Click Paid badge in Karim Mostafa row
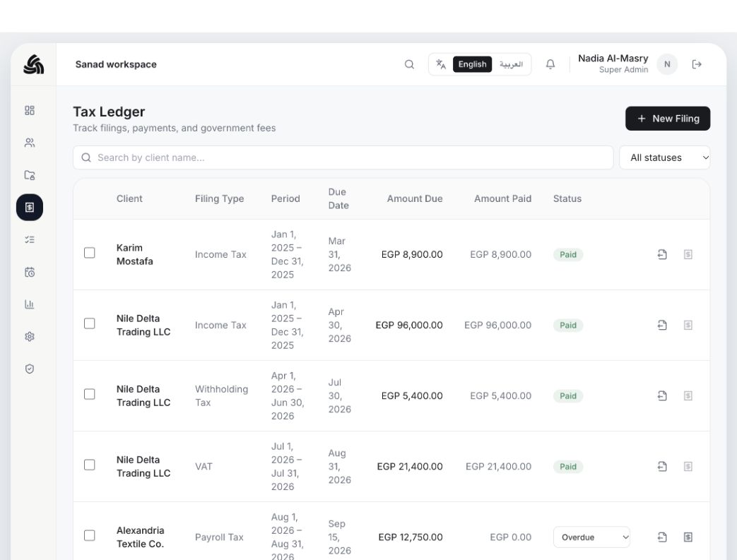The width and height of the screenshot is (737, 560). coord(568,255)
